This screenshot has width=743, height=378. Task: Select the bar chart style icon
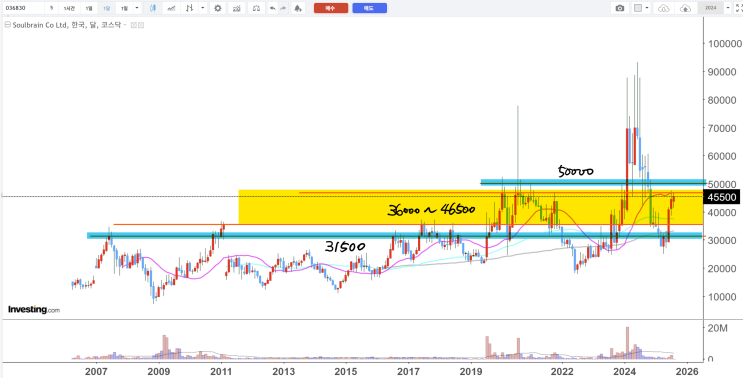tap(190, 8)
